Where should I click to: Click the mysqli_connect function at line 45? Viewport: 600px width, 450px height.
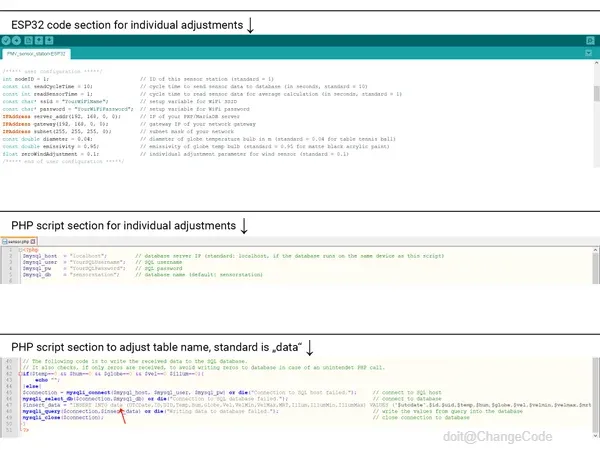point(88,392)
